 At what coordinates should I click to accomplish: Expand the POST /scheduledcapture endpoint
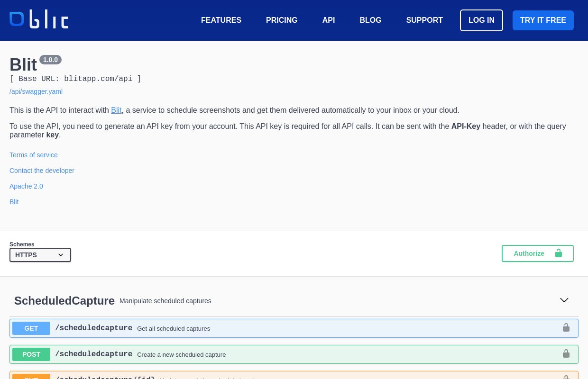coord(294,354)
